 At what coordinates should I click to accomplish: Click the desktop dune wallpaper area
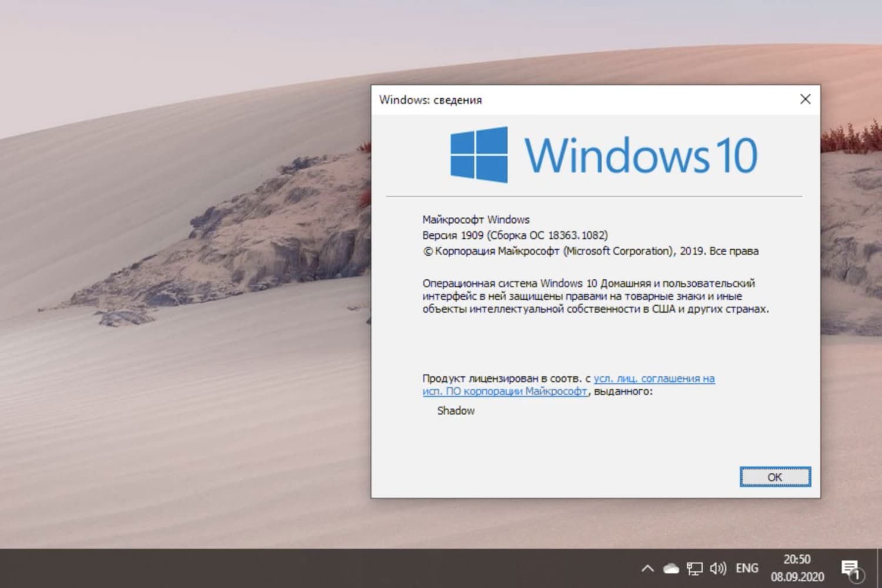[176, 294]
